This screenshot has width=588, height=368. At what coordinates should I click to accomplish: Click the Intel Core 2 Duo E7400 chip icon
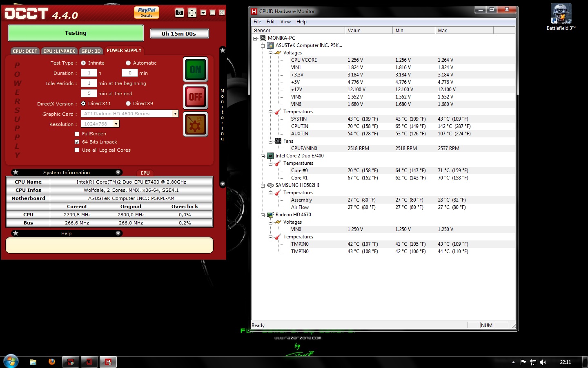[x=270, y=156]
